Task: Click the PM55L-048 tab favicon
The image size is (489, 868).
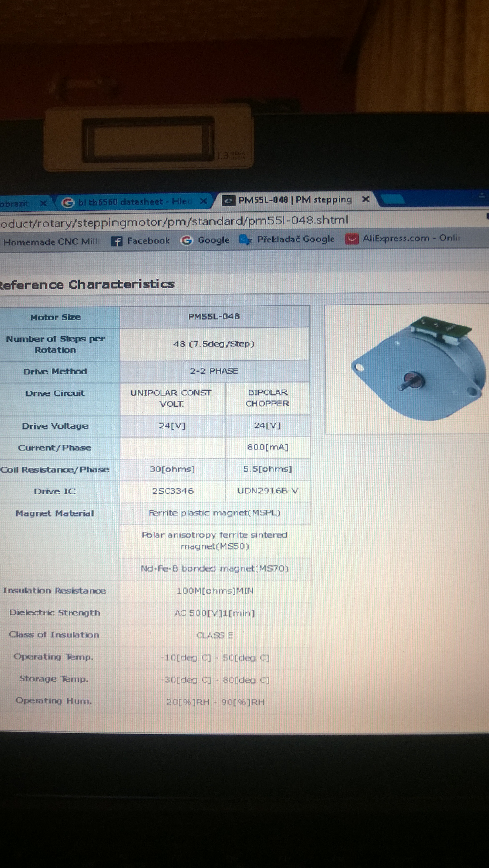Action: pyautogui.click(x=229, y=200)
